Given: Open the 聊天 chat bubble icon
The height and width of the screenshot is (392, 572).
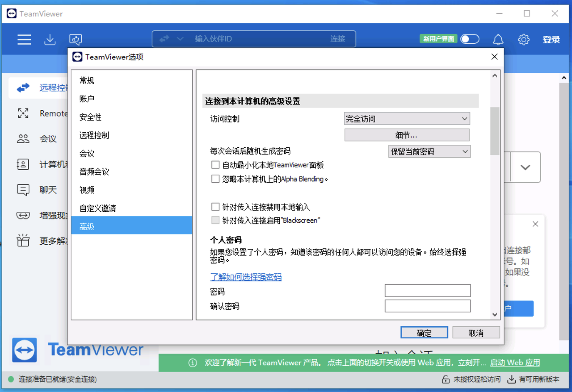Looking at the screenshot, I should coord(23,190).
